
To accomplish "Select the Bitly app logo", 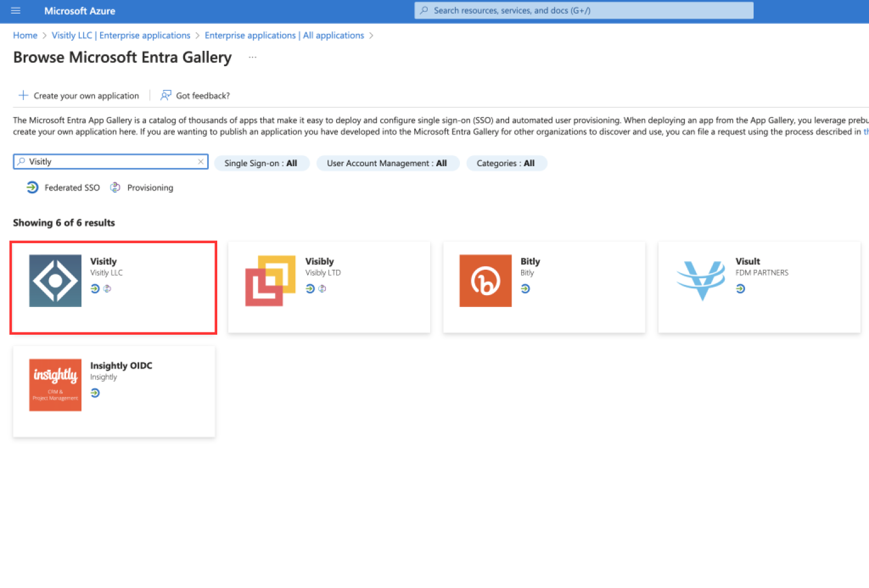I will (x=485, y=281).
